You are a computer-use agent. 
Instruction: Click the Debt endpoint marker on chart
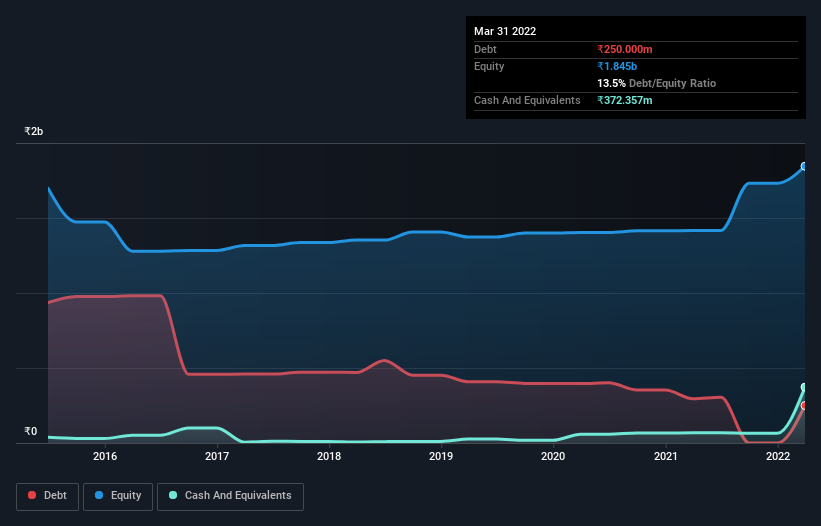pos(804,406)
